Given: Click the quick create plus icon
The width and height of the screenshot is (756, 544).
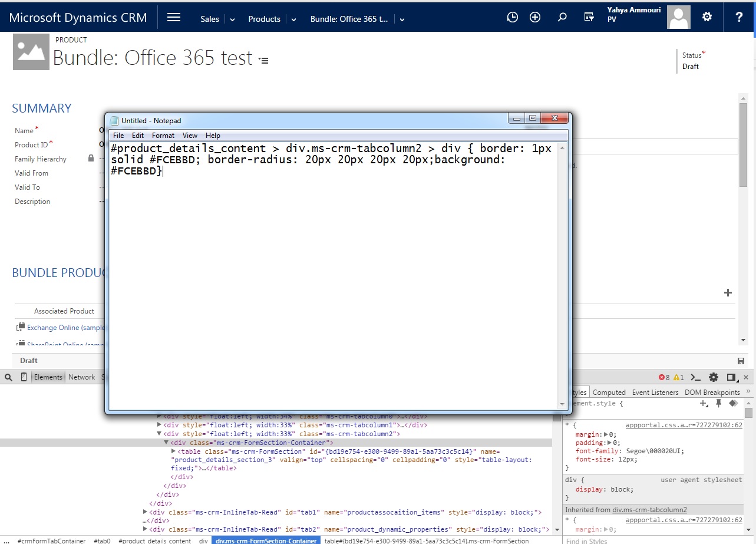Looking at the screenshot, I should coord(535,18).
